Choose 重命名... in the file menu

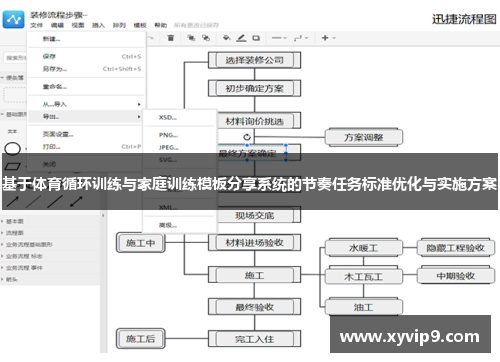click(86, 87)
